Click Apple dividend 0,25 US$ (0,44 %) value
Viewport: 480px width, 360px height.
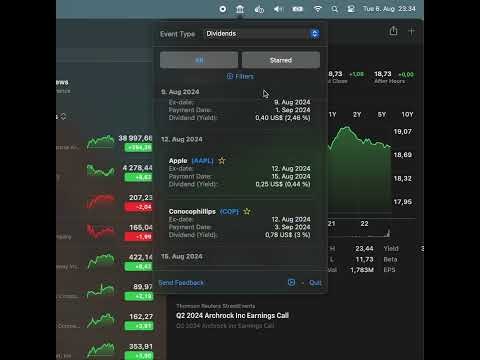(x=283, y=184)
